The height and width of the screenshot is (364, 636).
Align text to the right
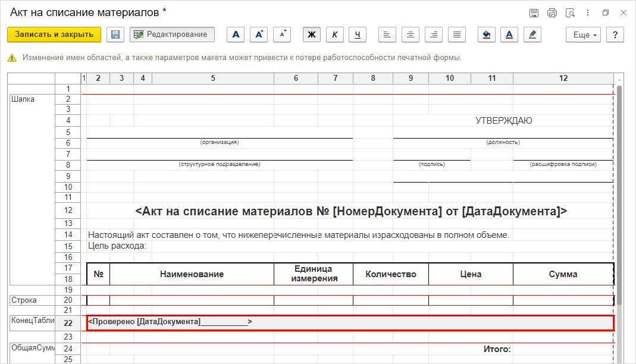[433, 34]
